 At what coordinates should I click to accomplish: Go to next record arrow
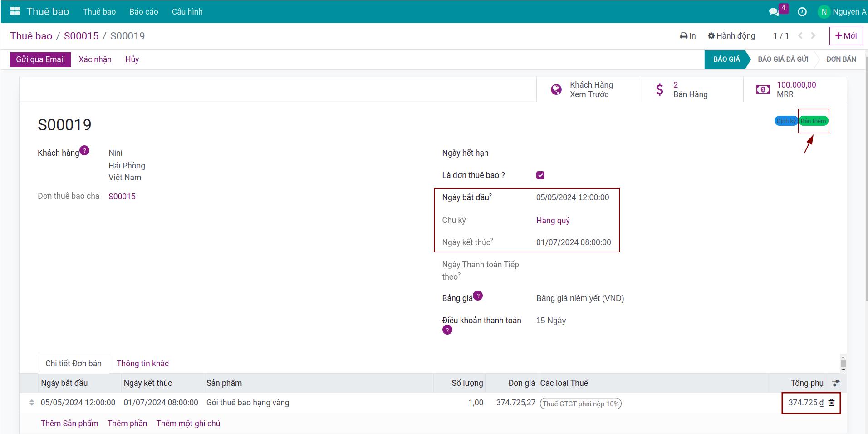[x=813, y=36]
